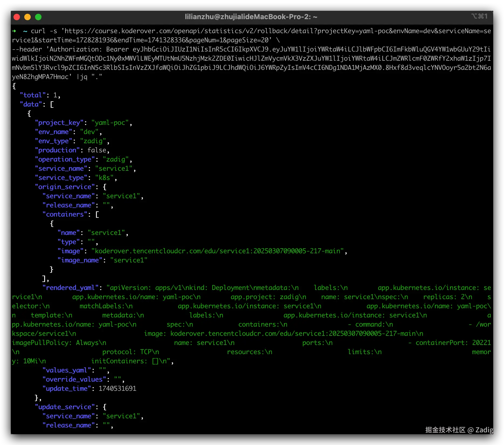This screenshot has height=445, width=504.
Task: Minimize the terminal using the yellow button
Action: (27, 17)
